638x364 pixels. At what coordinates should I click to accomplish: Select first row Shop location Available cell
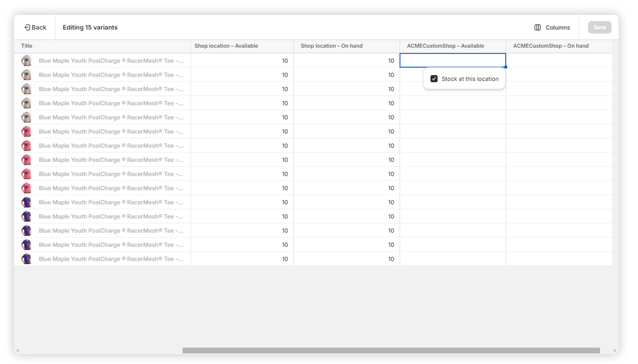242,61
